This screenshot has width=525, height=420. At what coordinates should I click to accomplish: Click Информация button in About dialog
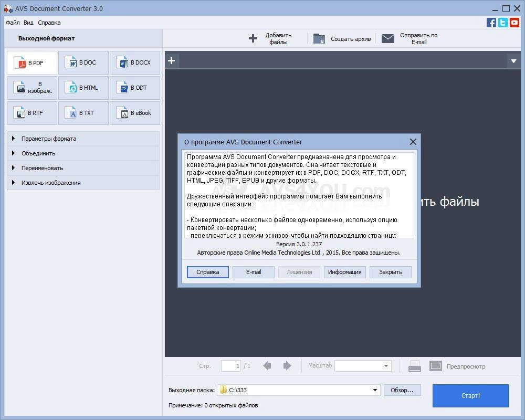pos(344,272)
